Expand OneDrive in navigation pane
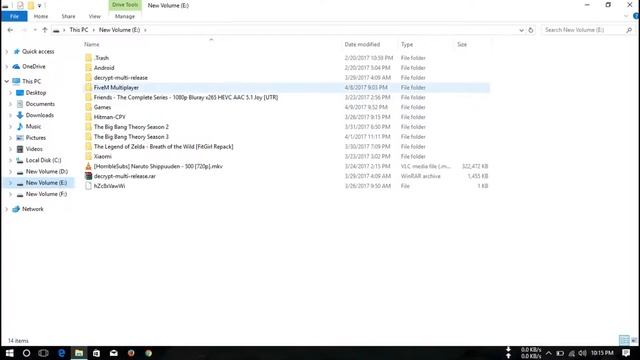The width and height of the screenshot is (640, 360). pyautogui.click(x=7, y=67)
